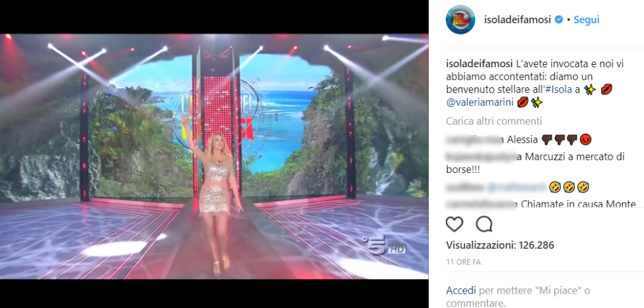The height and width of the screenshot is (308, 644).
Task: Click the 11 ORE FA timestamp
Action: (464, 262)
